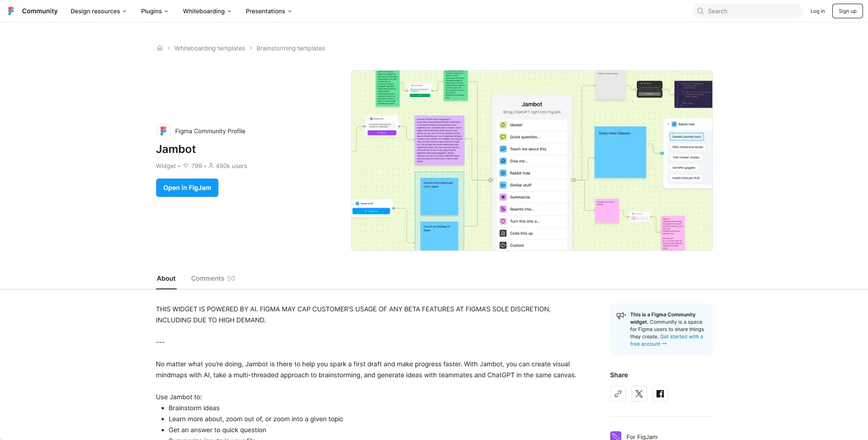Click the Figma Community Profile avatar
The height and width of the screenshot is (440, 868).
(x=163, y=131)
